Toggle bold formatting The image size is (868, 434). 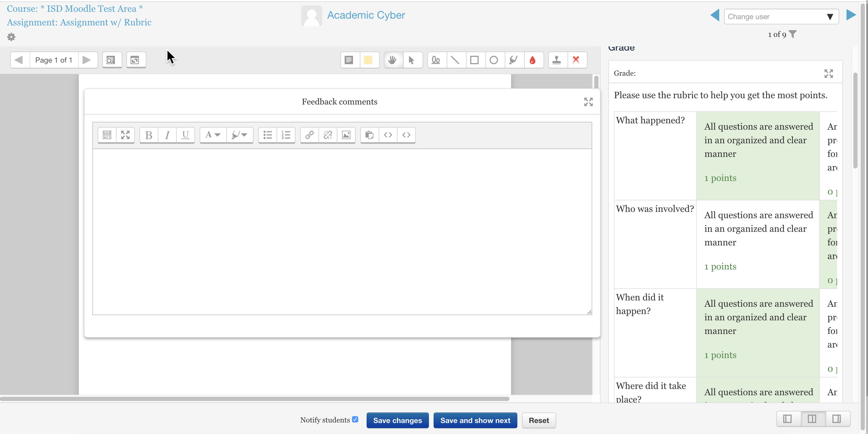click(149, 135)
